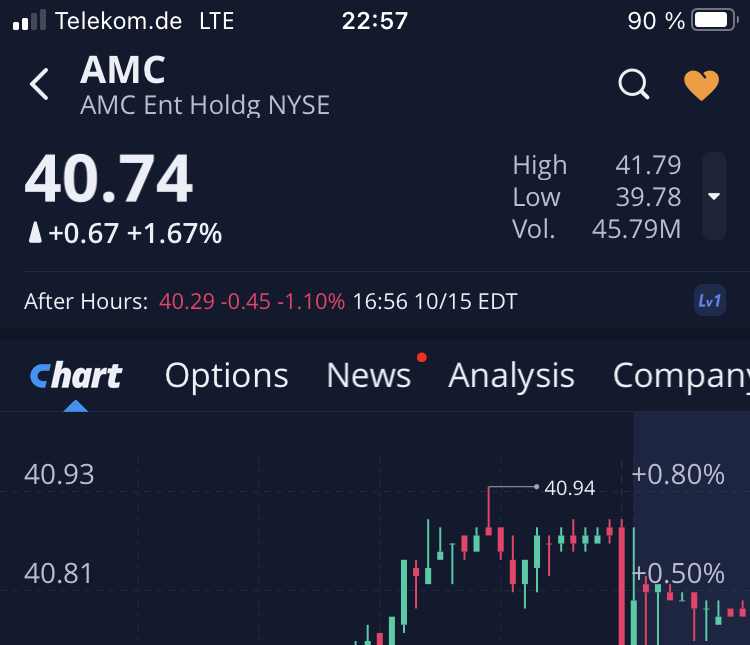This screenshot has height=645, width=750.
Task: Tap the After Hours quote line
Action: click(x=270, y=301)
